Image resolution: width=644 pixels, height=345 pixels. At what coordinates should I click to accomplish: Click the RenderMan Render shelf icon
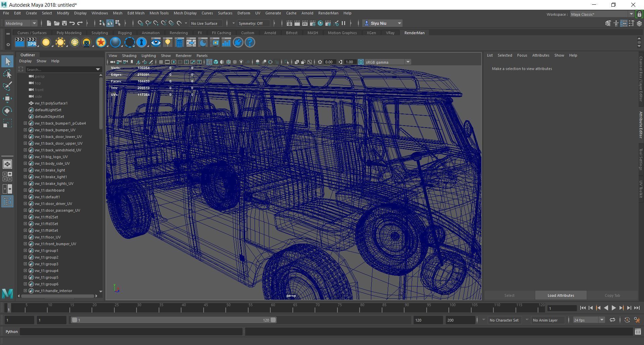click(x=20, y=43)
